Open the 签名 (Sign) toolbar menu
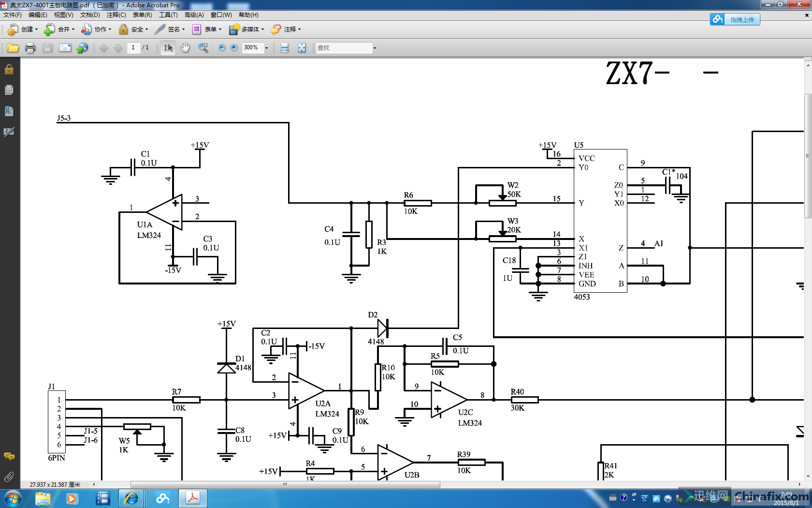 click(x=170, y=30)
